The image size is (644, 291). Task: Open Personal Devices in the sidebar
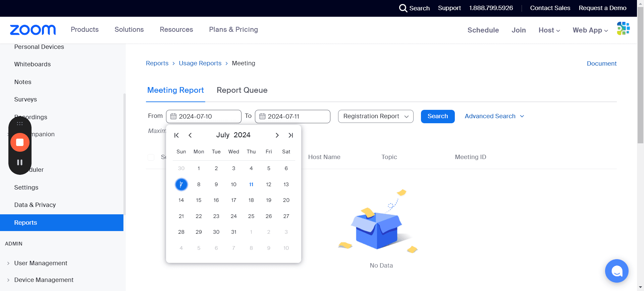click(39, 47)
